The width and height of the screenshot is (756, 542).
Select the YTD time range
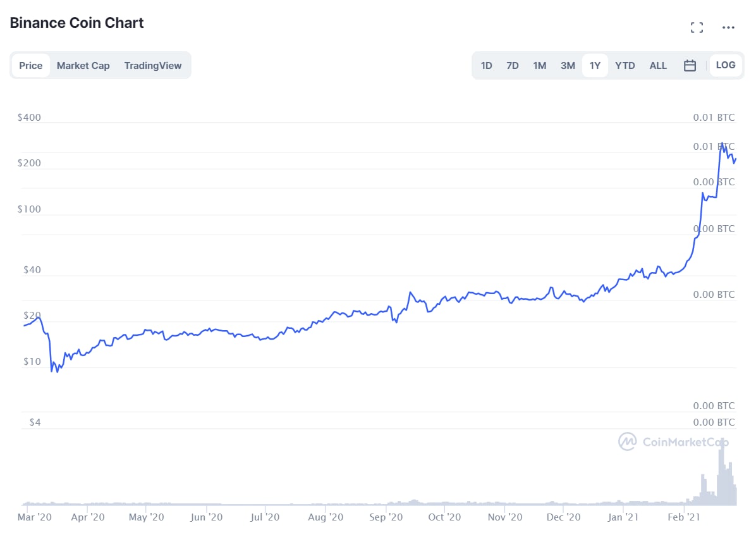(625, 66)
